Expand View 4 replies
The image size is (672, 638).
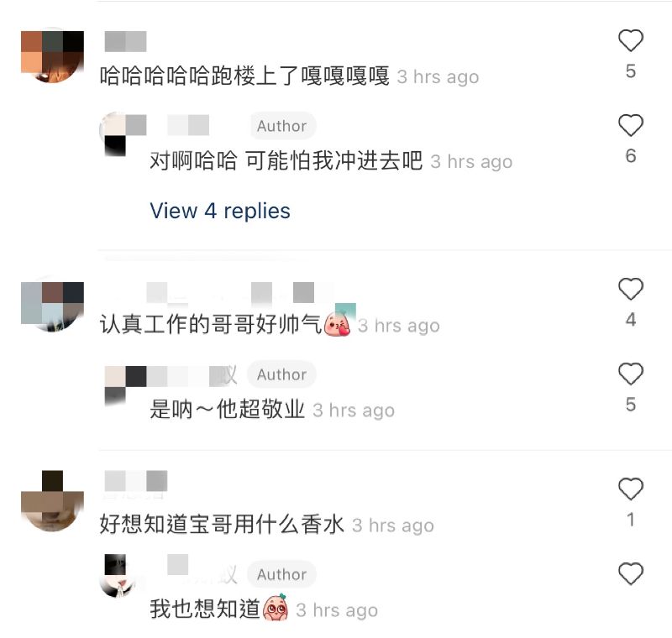pos(220,211)
